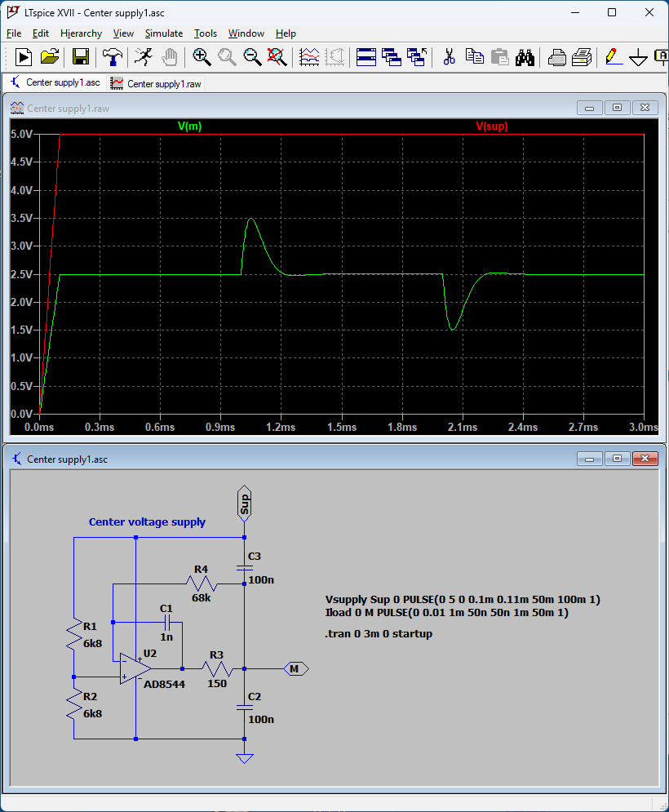Click the 1.5ms x-axis label
The width and height of the screenshot is (669, 812).
point(342,428)
